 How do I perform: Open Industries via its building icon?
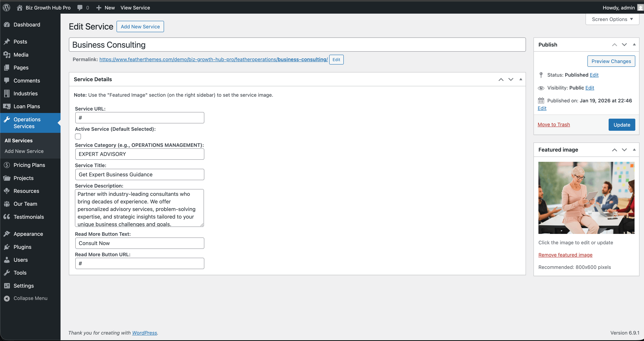point(7,93)
